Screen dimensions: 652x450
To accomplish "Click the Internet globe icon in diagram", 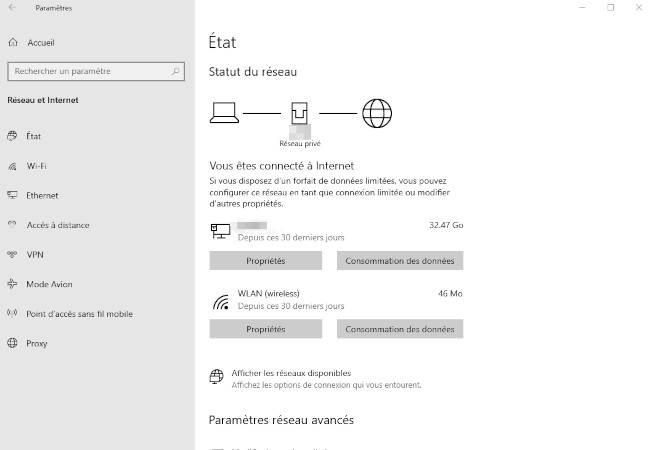I will click(x=377, y=113).
